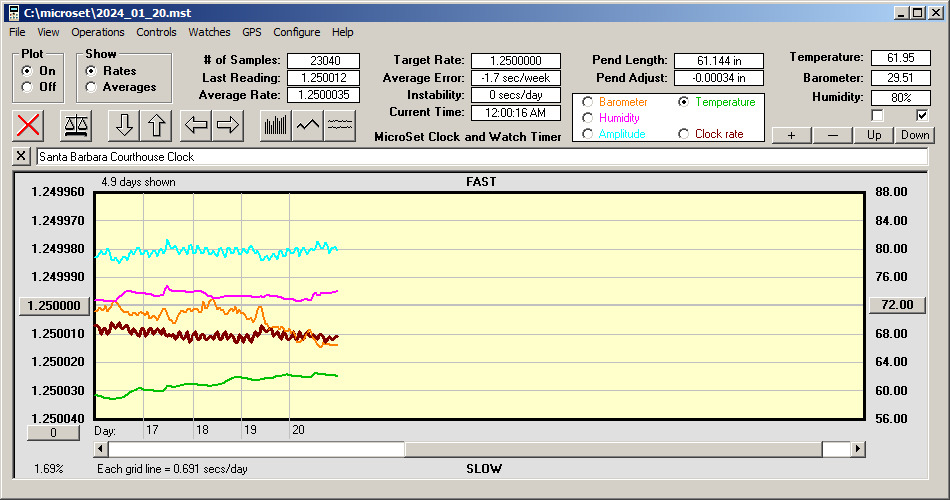Click the right arrow toolbar icon
Screen dimensions: 950x500
(x=228, y=125)
